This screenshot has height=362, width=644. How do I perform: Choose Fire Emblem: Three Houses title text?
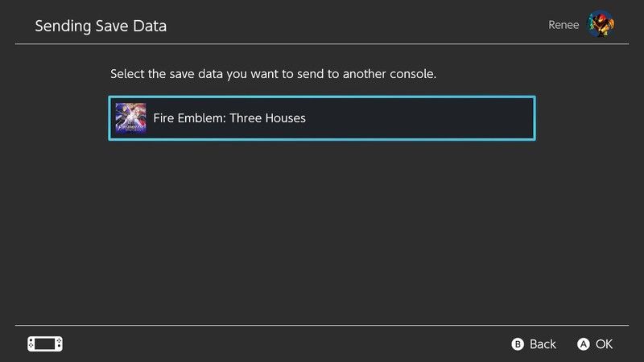[229, 118]
